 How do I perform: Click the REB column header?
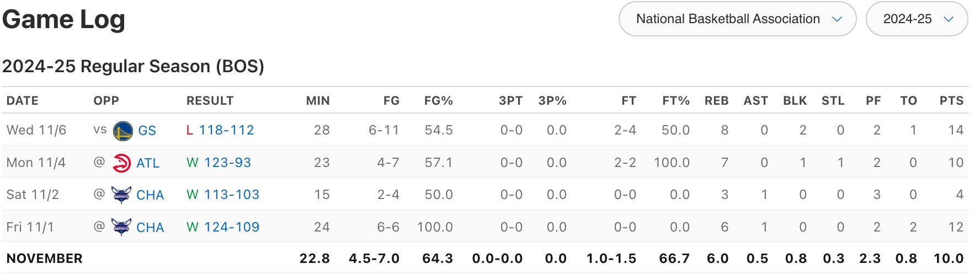716,101
